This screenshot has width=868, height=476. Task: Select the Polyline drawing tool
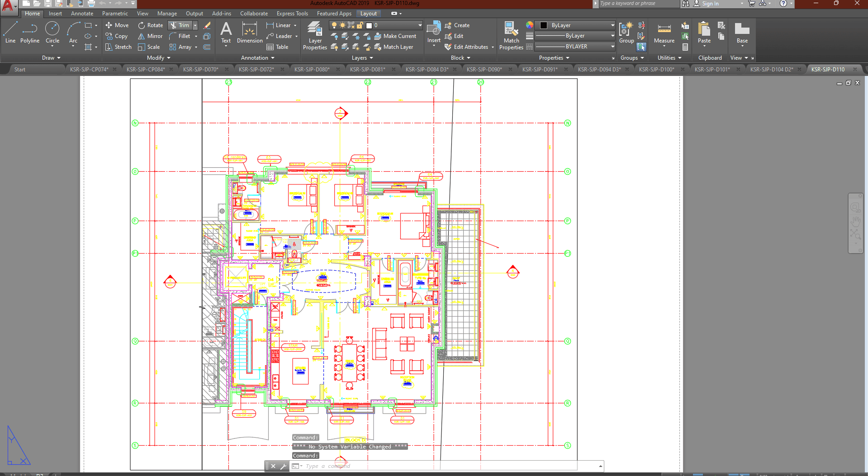(30, 33)
